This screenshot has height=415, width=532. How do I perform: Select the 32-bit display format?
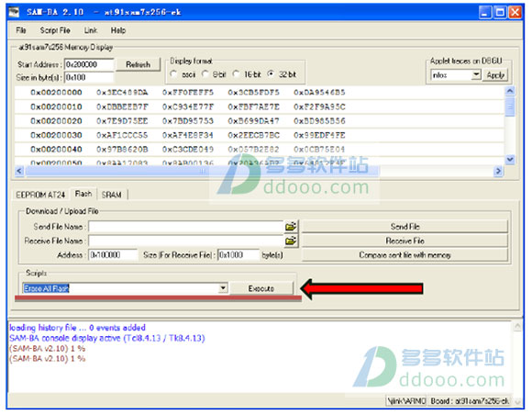(271, 74)
